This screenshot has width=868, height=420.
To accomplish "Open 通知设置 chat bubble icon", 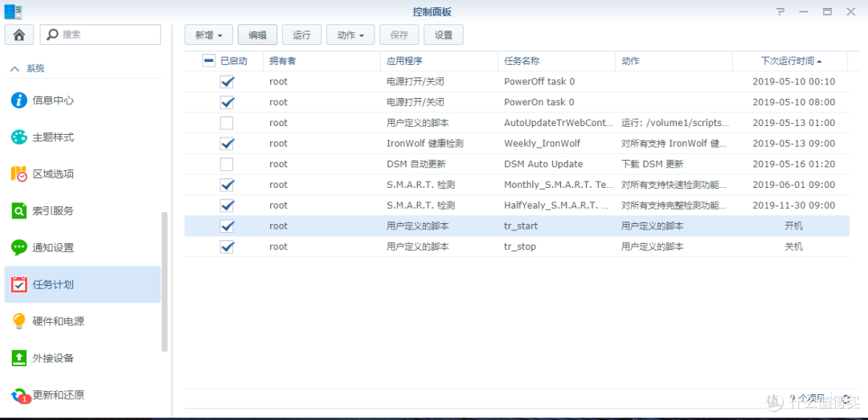I will coord(19,248).
